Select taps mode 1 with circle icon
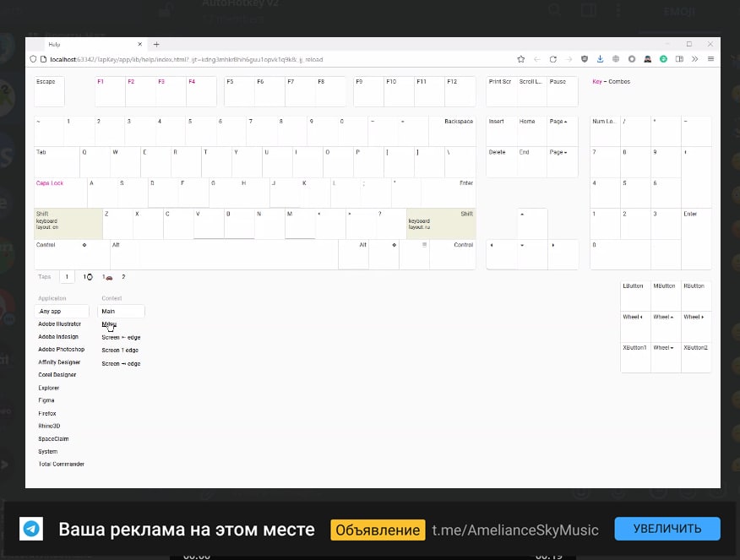Image resolution: width=740 pixels, height=560 pixels. click(x=88, y=277)
